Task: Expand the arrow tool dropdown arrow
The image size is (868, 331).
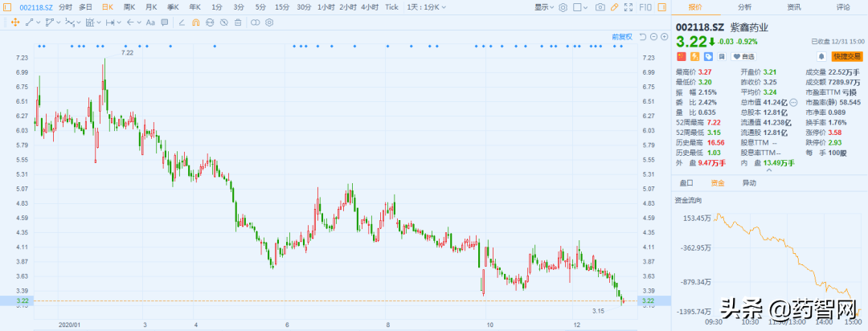Action: [x=139, y=23]
